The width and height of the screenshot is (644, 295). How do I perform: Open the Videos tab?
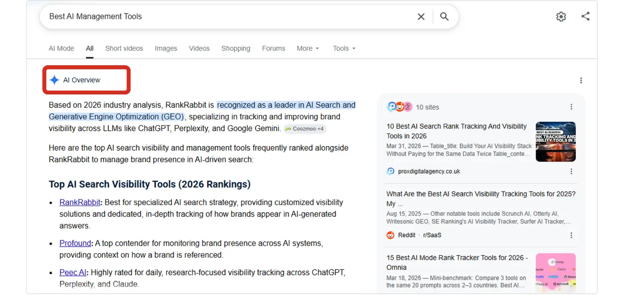coord(199,48)
